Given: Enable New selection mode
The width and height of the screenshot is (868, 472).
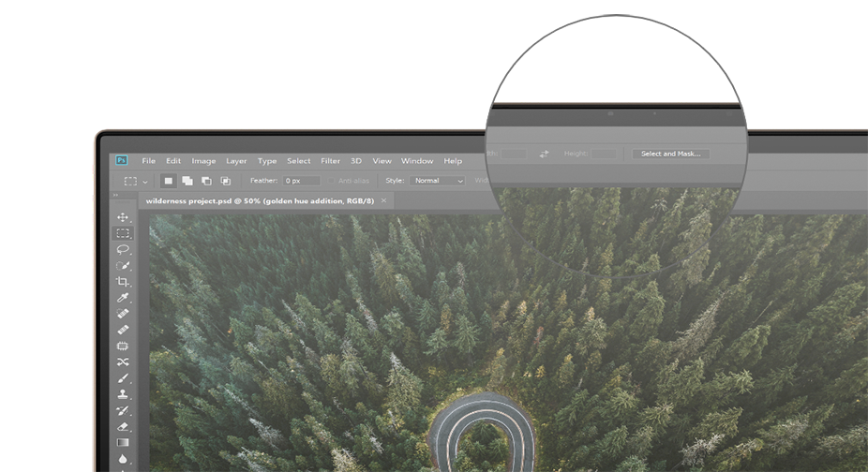Looking at the screenshot, I should click(x=169, y=181).
